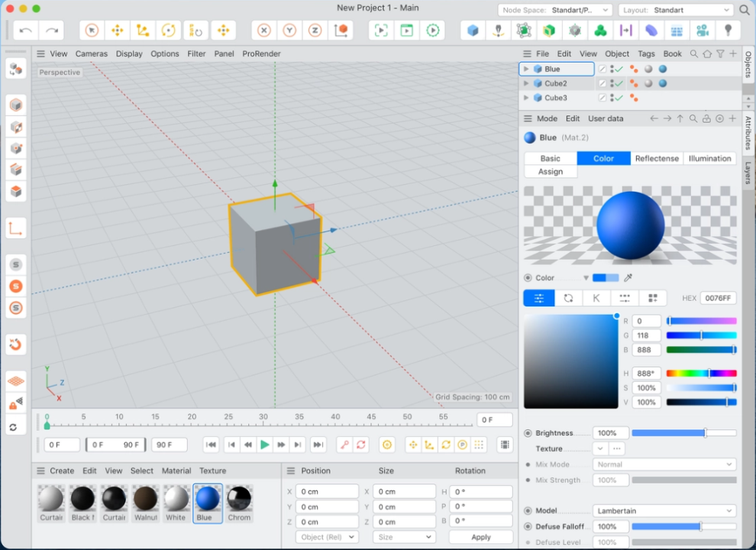Add a cube primitive from the toolbar
The width and height of the screenshot is (756, 550).
click(x=473, y=31)
